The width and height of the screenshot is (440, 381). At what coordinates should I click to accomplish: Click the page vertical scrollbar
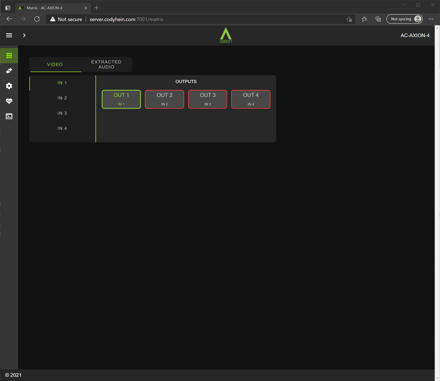pyautogui.click(x=437, y=203)
